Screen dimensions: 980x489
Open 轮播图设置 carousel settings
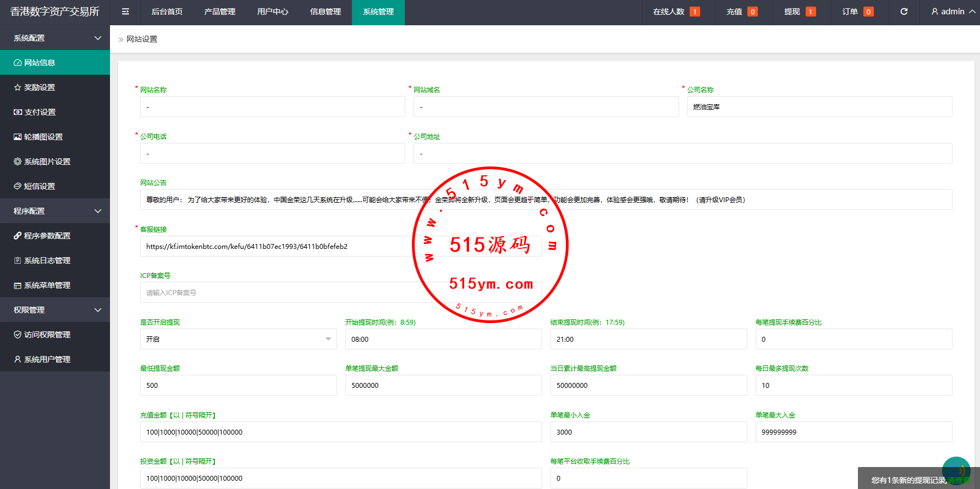click(x=43, y=137)
